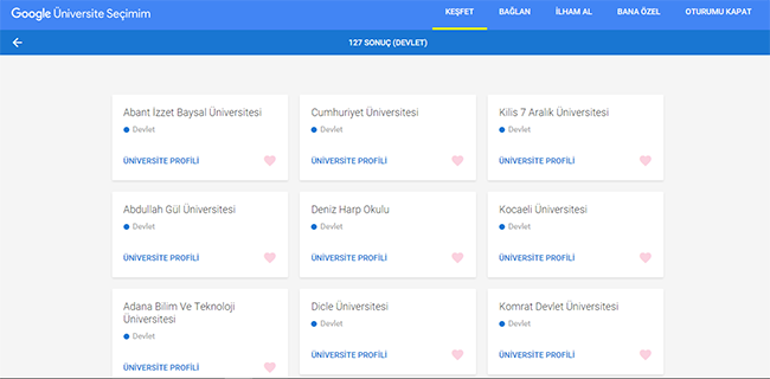Click the Komrat Devlet Üniversitesi title
Image resolution: width=770 pixels, height=379 pixels.
click(x=558, y=307)
